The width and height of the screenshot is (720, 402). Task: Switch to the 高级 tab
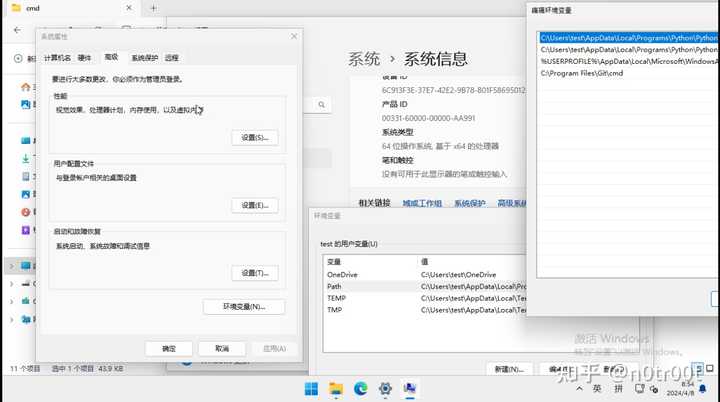point(111,57)
